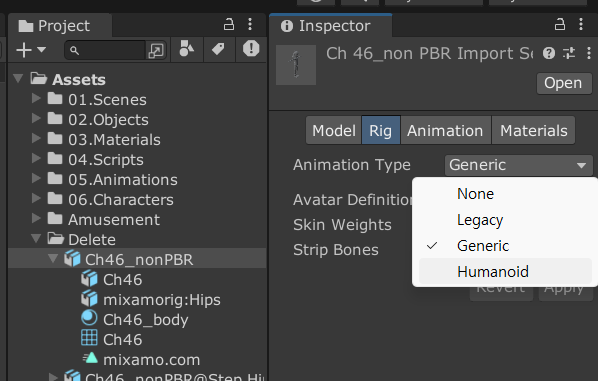
Task: Select the Amusement folder icon
Action: 55,218
